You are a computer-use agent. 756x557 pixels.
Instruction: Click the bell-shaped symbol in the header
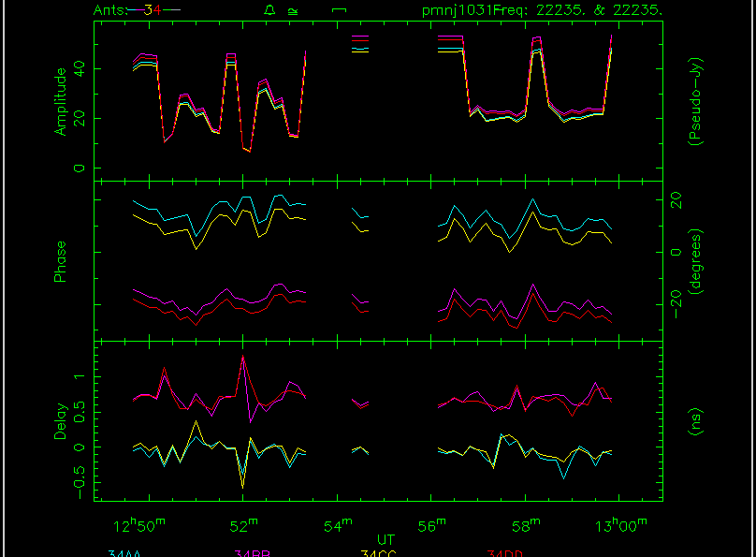[269, 10]
